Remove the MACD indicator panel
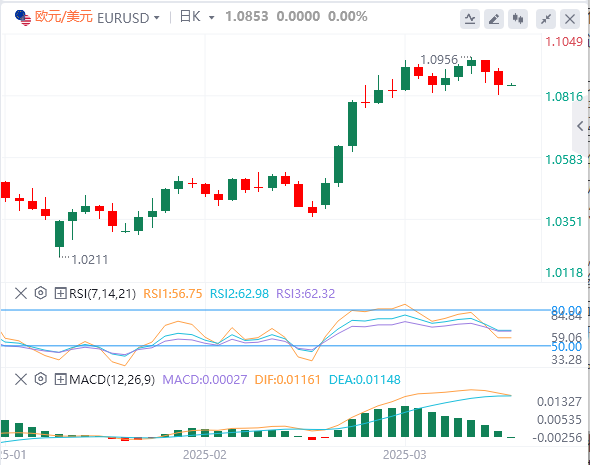This screenshot has height=465, width=590. 21,379
